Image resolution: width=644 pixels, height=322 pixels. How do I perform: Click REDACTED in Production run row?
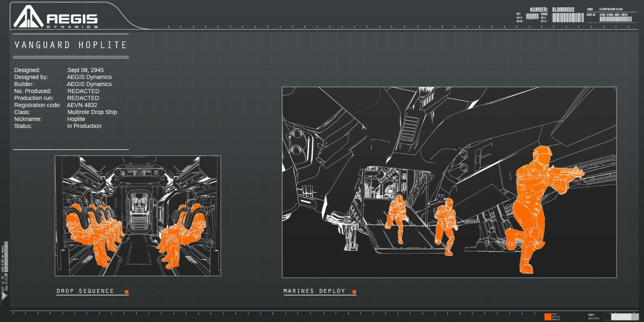coord(83,98)
